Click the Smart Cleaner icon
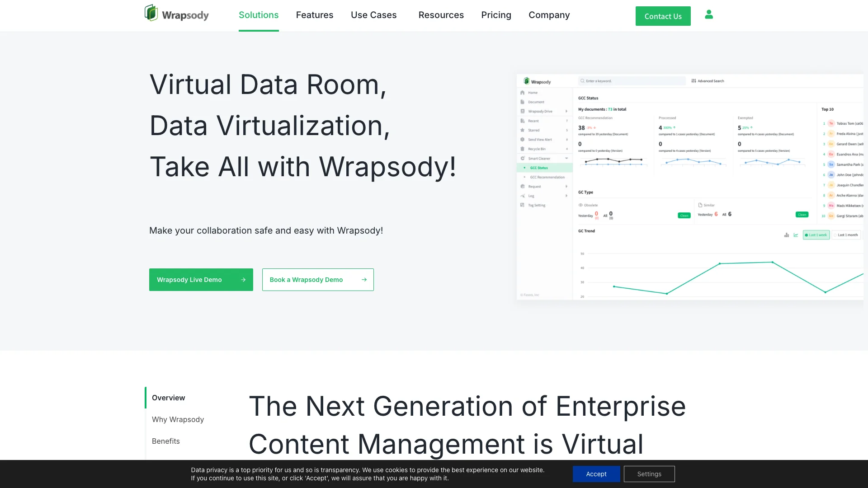Image resolution: width=868 pixels, height=488 pixels. click(x=523, y=158)
